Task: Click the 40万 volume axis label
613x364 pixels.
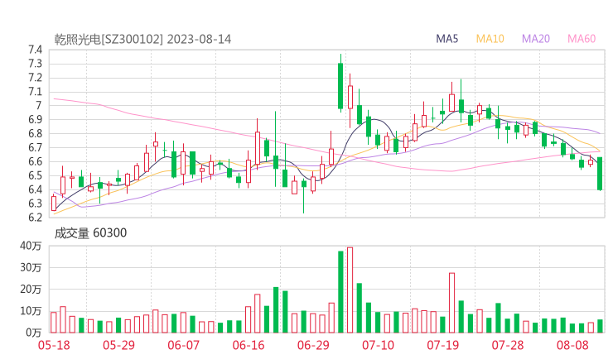Action: click(31, 246)
